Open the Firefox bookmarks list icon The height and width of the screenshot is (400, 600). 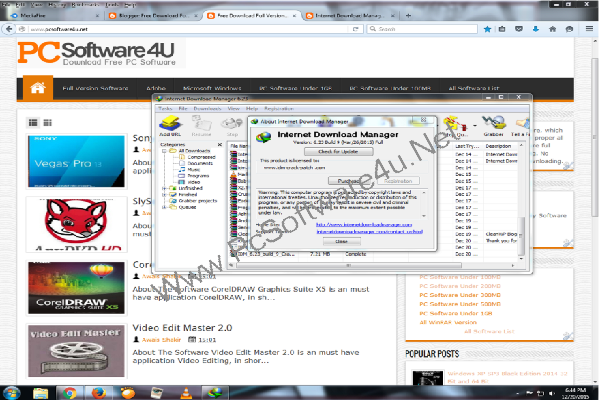502,29
